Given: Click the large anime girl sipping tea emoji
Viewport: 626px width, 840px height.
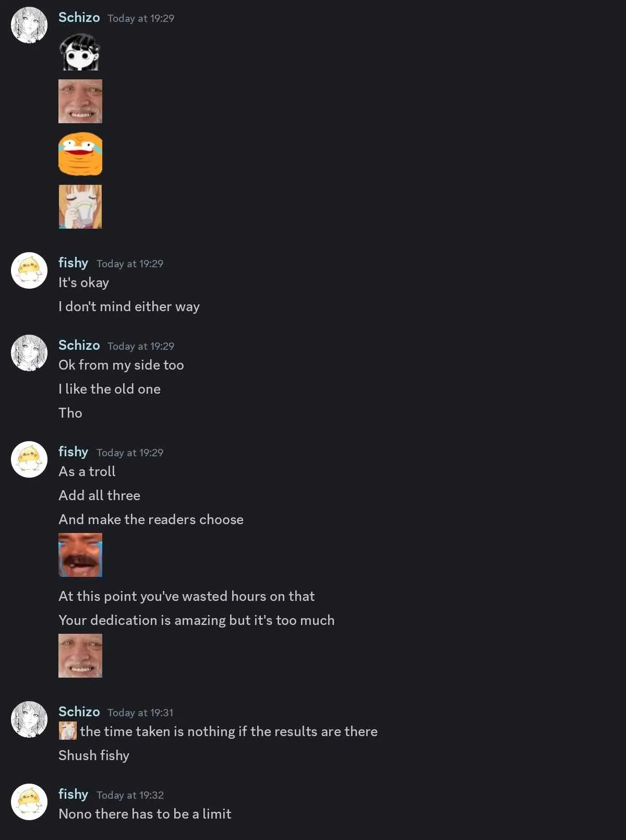Looking at the screenshot, I should 80,207.
